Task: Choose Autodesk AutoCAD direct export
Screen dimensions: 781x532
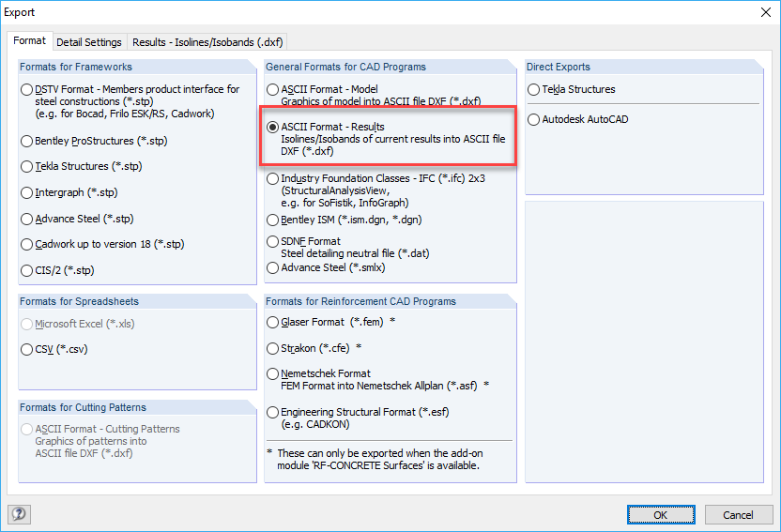Action: click(x=534, y=120)
